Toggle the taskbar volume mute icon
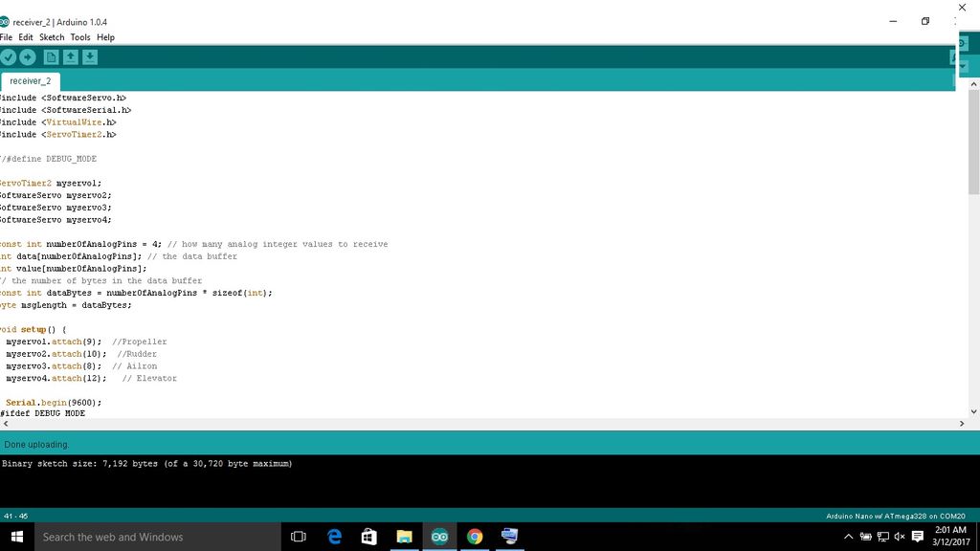The image size is (980, 551). [x=900, y=537]
